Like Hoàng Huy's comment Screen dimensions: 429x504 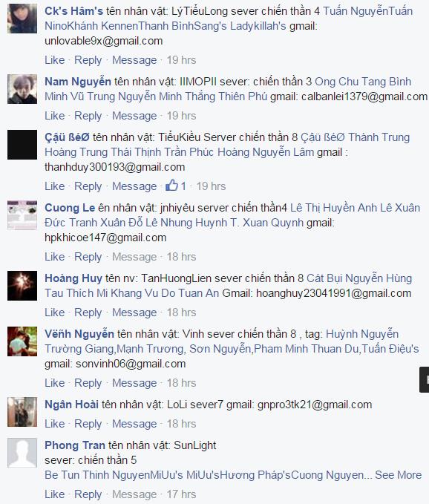55,312
